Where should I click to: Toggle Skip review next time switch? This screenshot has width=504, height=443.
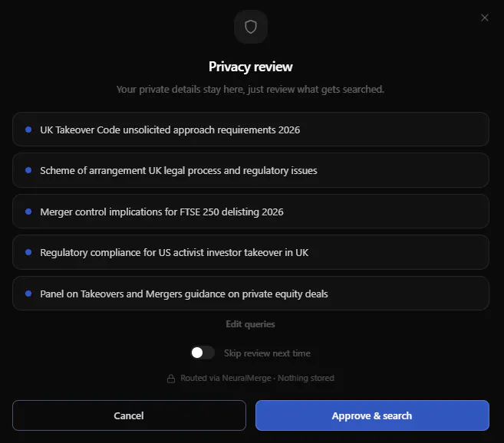203,353
